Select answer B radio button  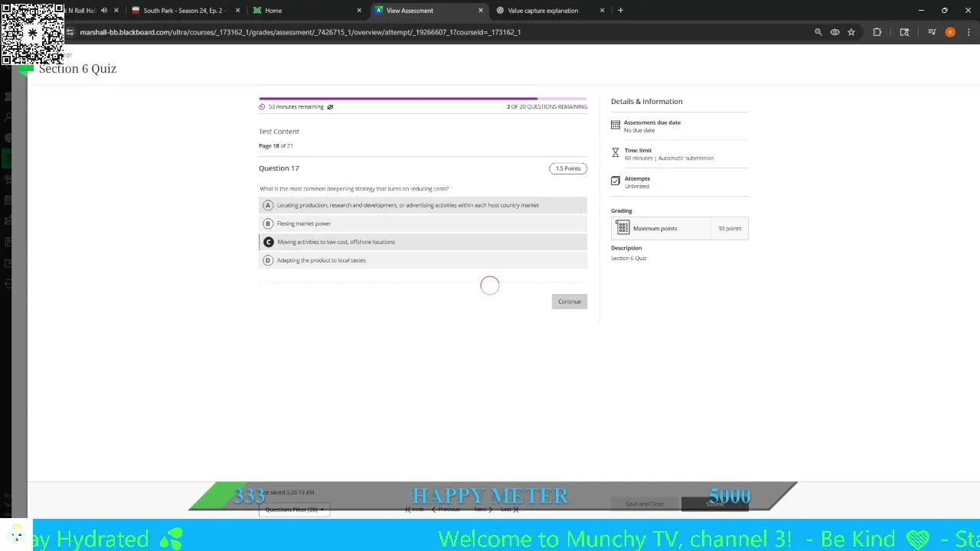point(268,223)
